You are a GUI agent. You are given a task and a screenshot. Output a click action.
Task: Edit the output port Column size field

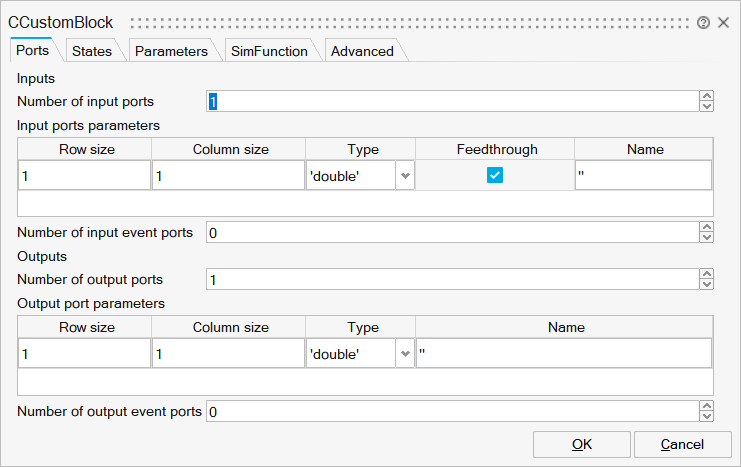pyautogui.click(x=228, y=353)
